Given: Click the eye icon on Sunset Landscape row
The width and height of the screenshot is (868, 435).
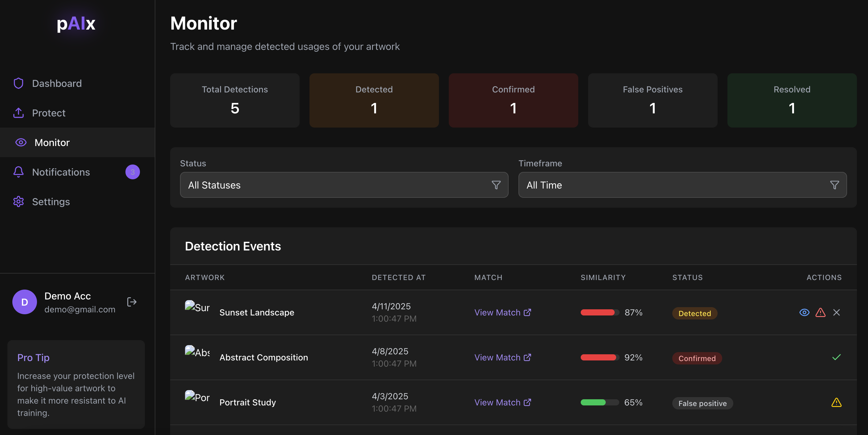Looking at the screenshot, I should (804, 312).
